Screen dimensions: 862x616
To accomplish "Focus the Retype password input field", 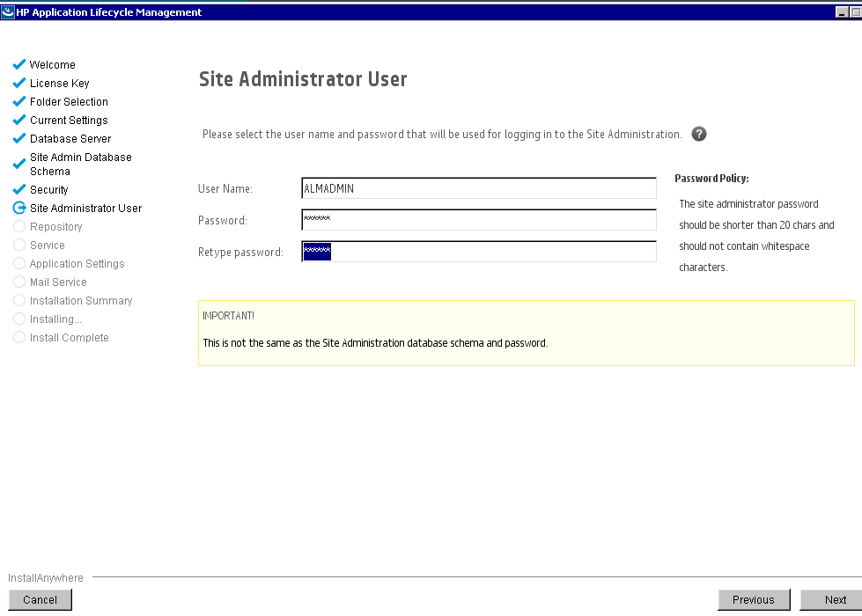I will pos(479,252).
